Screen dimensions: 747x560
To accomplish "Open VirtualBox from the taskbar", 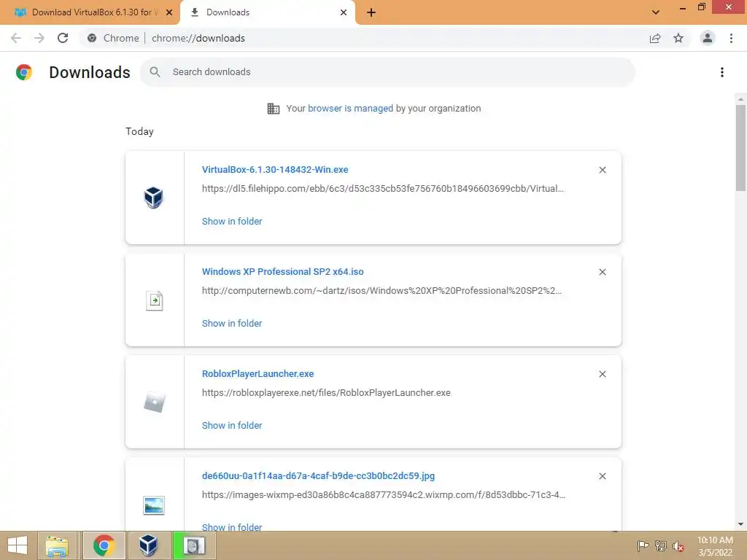I will tap(148, 545).
